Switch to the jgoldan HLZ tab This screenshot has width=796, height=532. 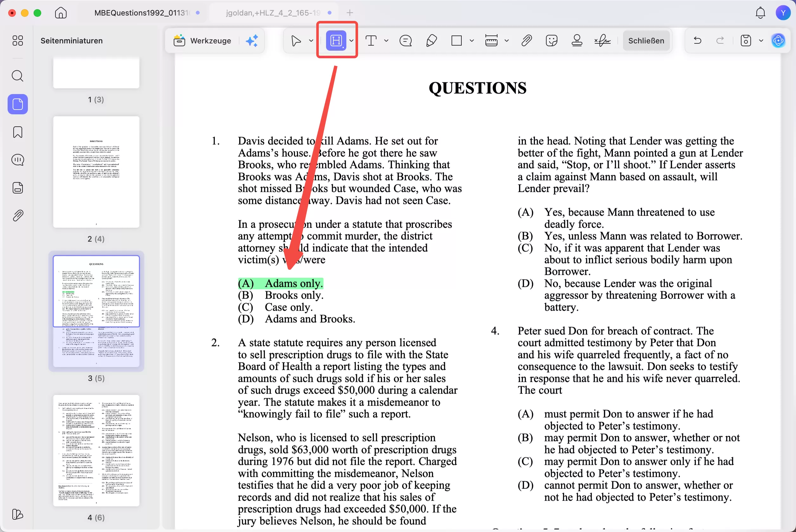[x=273, y=13]
